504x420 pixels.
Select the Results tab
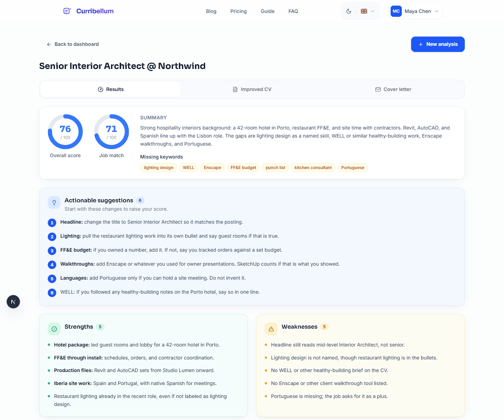[x=111, y=89]
